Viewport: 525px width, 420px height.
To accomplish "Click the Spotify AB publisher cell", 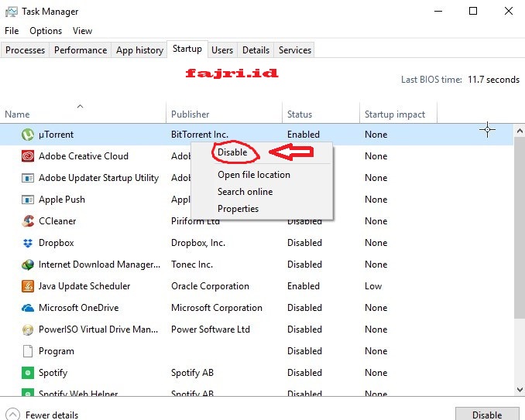I will click(x=192, y=373).
